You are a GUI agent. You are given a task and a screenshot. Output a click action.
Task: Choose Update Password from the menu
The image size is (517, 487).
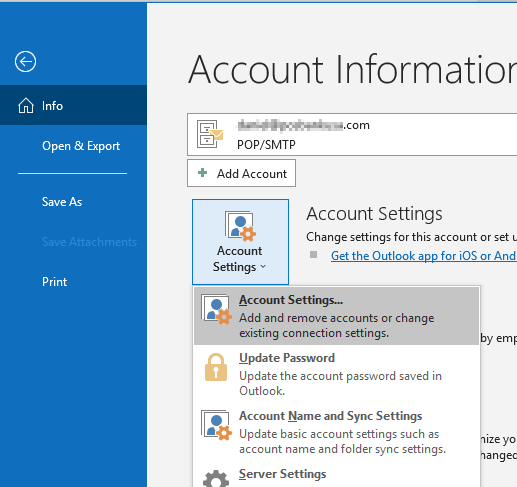tap(337, 374)
